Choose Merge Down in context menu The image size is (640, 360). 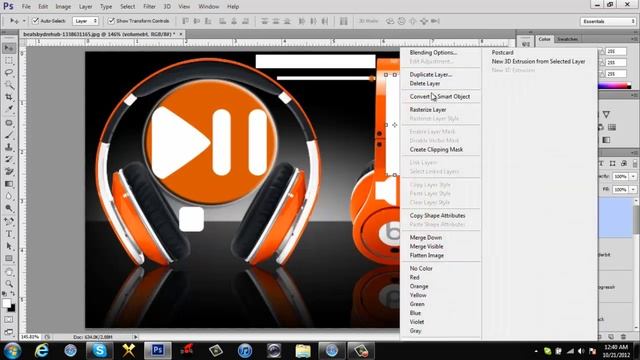pyautogui.click(x=426, y=238)
